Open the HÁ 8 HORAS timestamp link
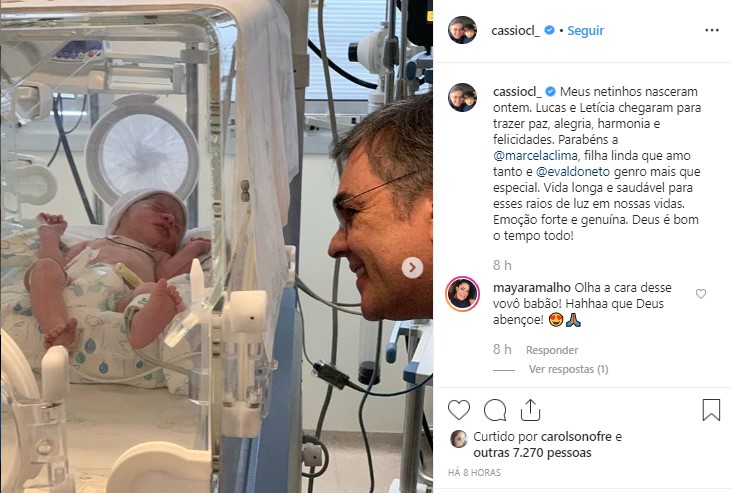Image resolution: width=732 pixels, height=493 pixels. click(474, 472)
